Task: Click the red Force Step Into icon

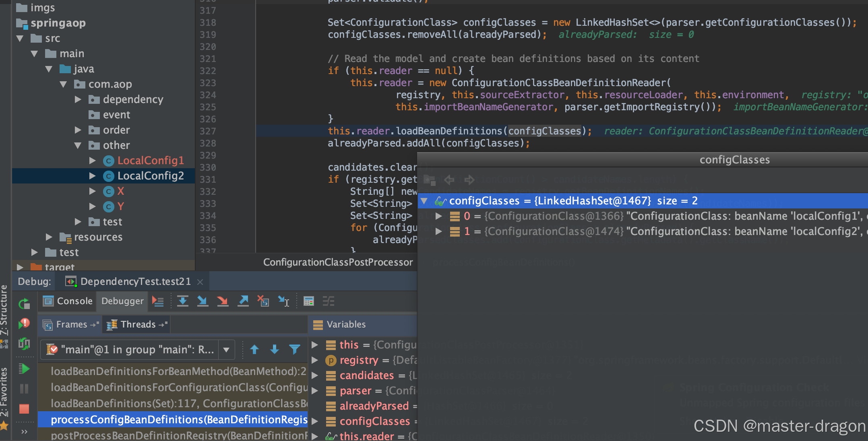Action: 222,301
